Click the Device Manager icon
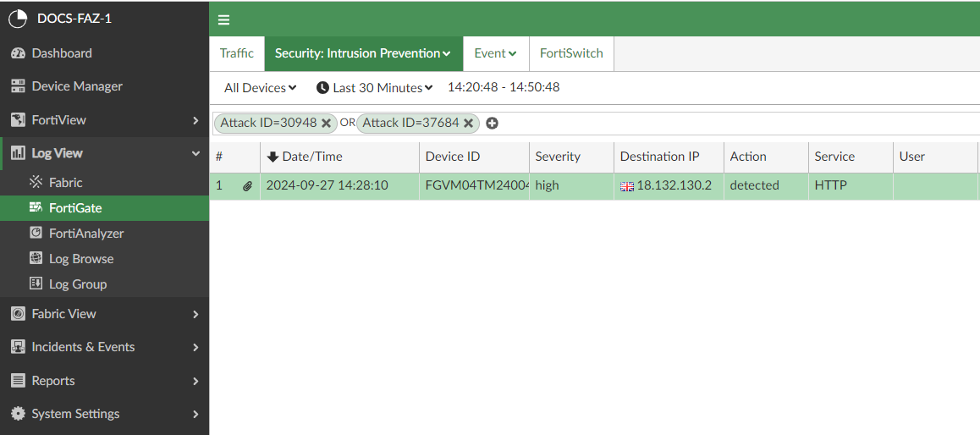Image resolution: width=980 pixels, height=435 pixels. point(18,86)
